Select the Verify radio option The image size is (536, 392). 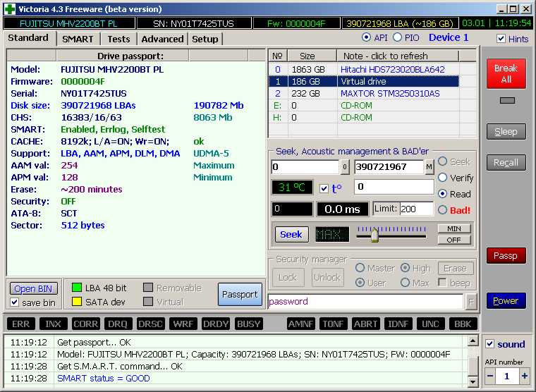[x=442, y=178]
